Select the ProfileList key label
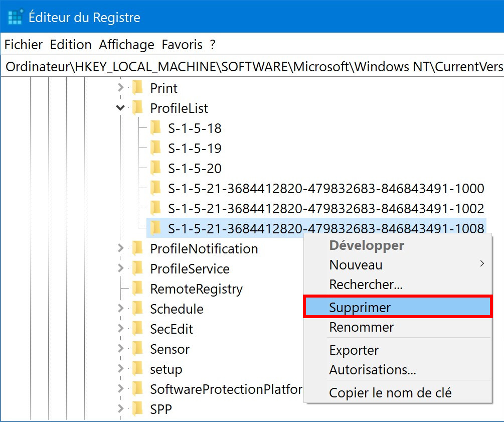The image size is (504, 422). point(179,108)
